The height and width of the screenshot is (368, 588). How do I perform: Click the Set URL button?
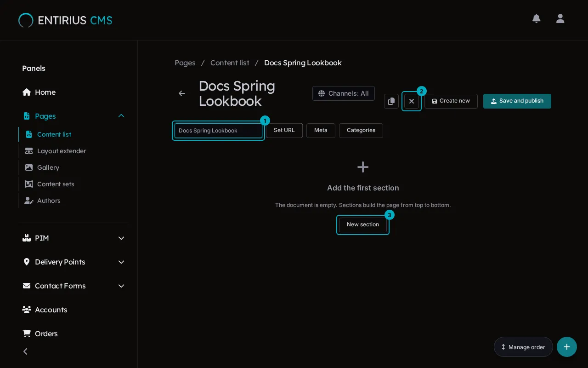click(284, 131)
